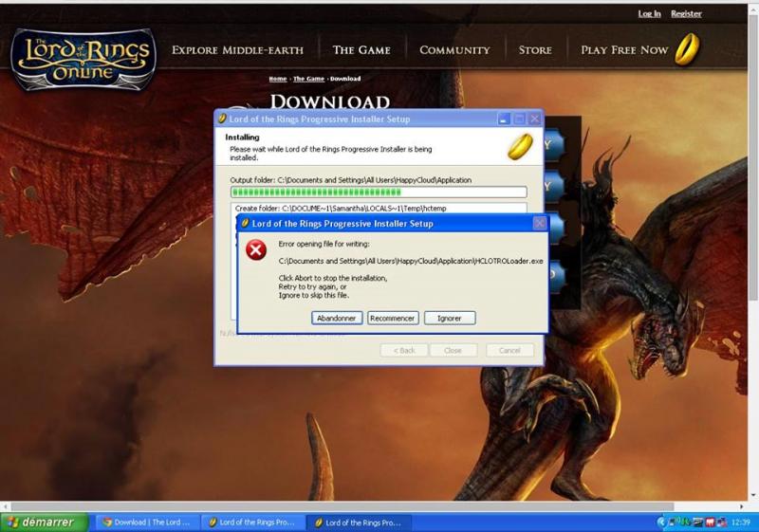Screen dimensions: 759x532
Task: Switch to the first 'Lord of the Rings Pro...' taskbar item
Action: point(252,523)
